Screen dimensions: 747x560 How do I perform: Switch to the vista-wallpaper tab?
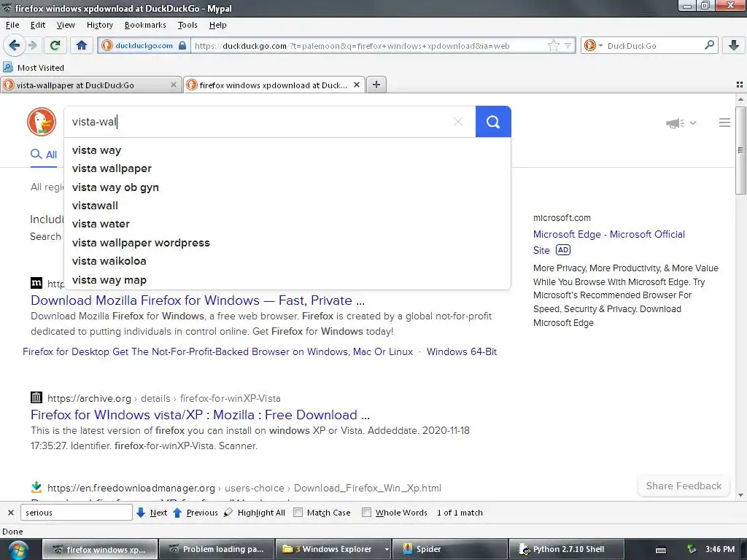coord(90,85)
